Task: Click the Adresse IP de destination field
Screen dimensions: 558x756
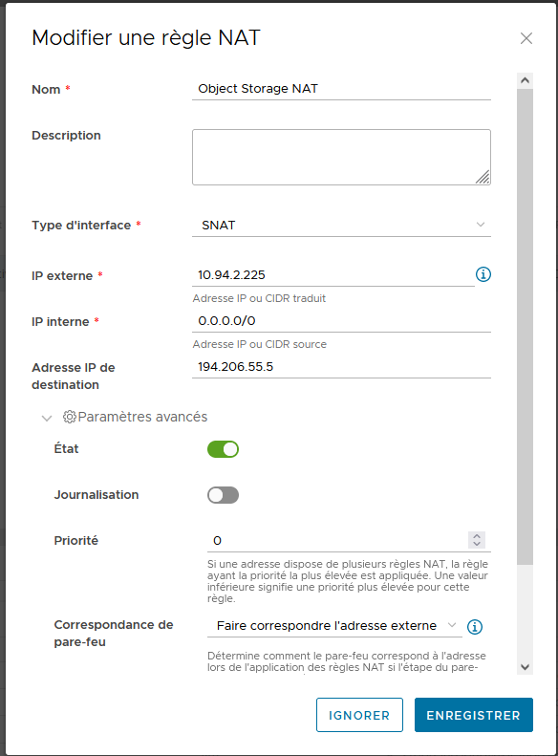Action: [341, 367]
